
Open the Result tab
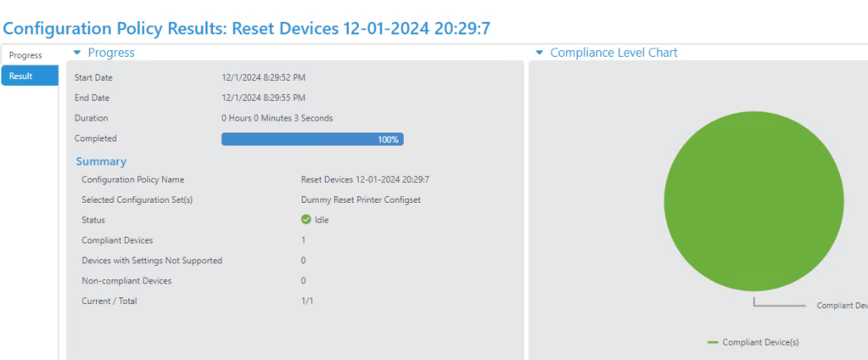point(21,76)
